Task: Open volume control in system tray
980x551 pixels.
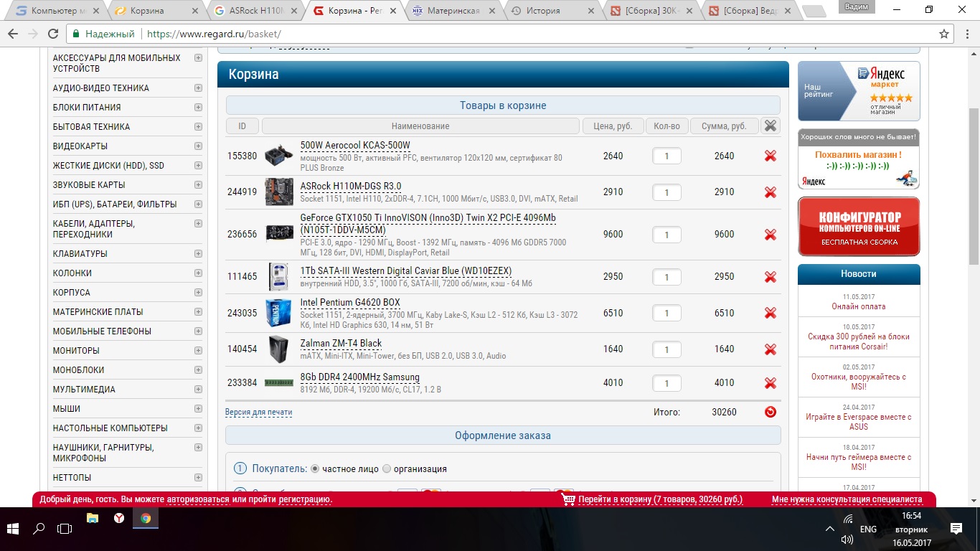Action: [x=847, y=539]
